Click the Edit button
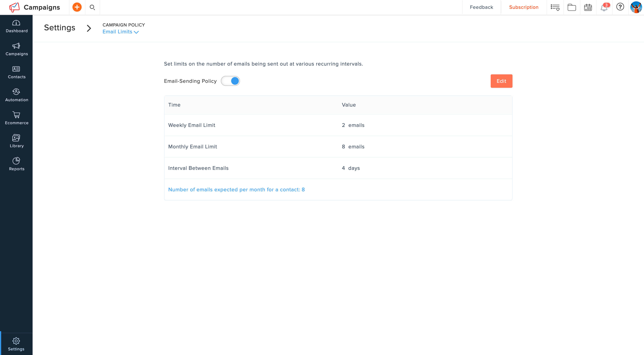The height and width of the screenshot is (355, 644). coord(501,81)
